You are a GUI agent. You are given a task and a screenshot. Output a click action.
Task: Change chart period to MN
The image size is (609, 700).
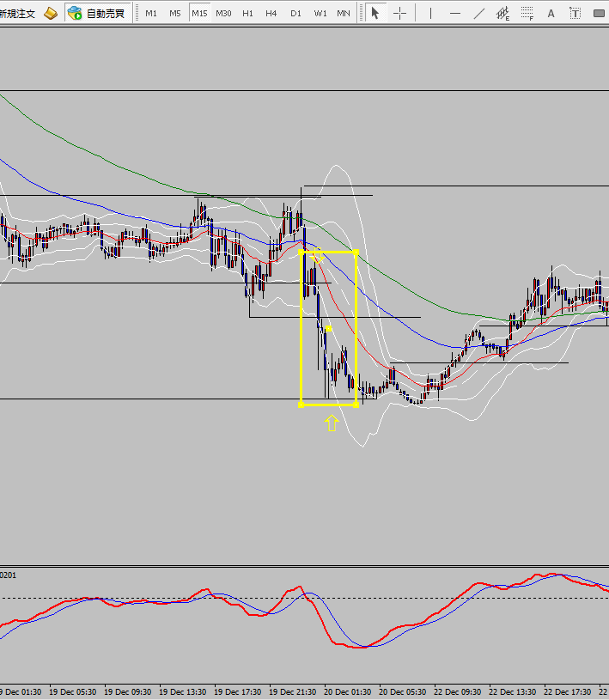[344, 13]
